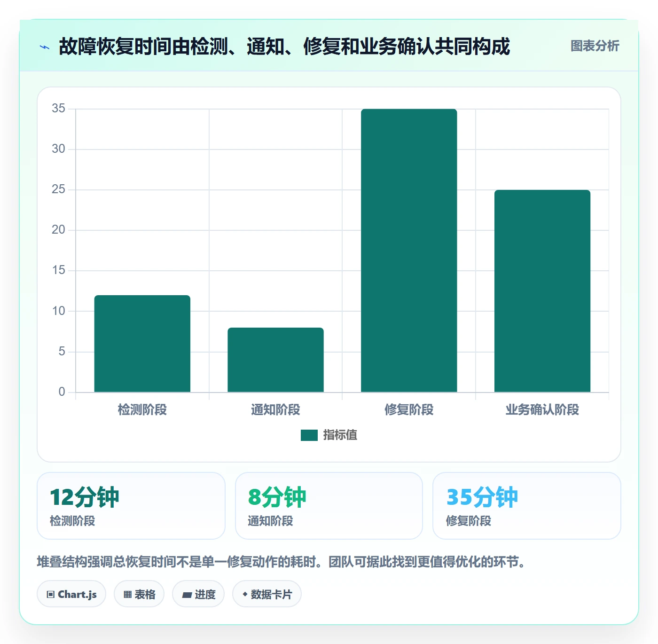Click the y-axis value 0
The image size is (658, 644).
tap(62, 392)
